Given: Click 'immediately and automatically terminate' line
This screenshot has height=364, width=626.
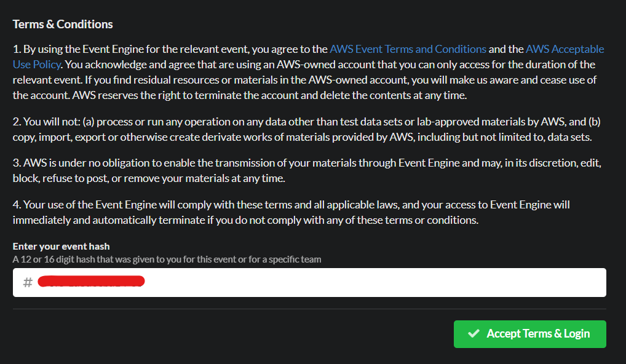Looking at the screenshot, I should (245, 220).
